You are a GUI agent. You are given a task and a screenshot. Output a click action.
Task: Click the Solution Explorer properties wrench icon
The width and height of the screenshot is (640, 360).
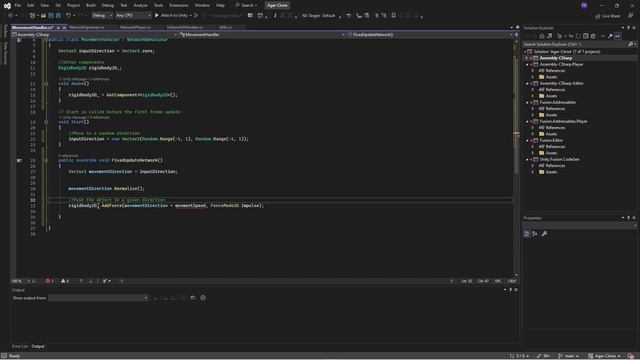[x=610, y=36]
